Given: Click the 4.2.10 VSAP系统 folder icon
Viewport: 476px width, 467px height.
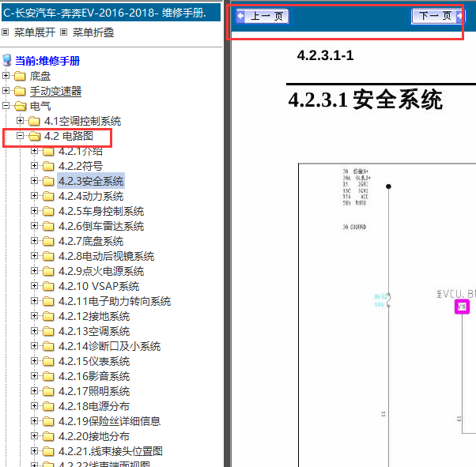Looking at the screenshot, I should pos(48,286).
